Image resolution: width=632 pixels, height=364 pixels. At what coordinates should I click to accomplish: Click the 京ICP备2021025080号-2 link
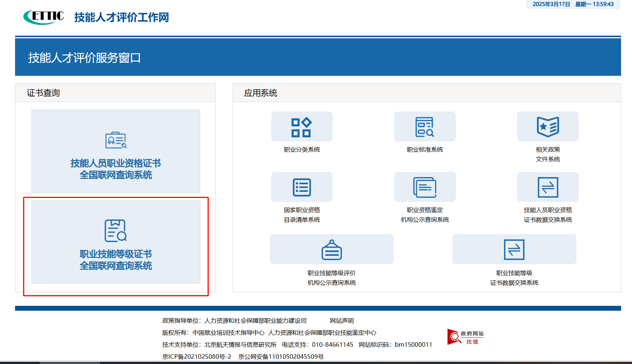pyautogui.click(x=197, y=356)
